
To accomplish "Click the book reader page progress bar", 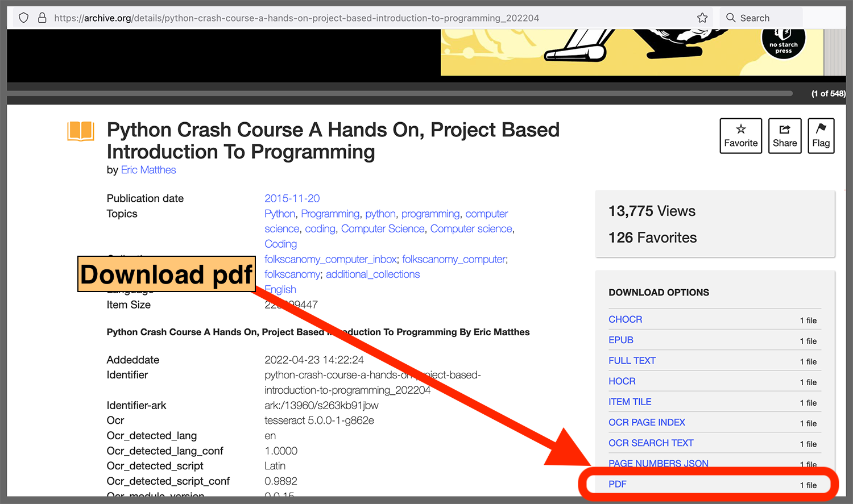I will click(x=400, y=93).
